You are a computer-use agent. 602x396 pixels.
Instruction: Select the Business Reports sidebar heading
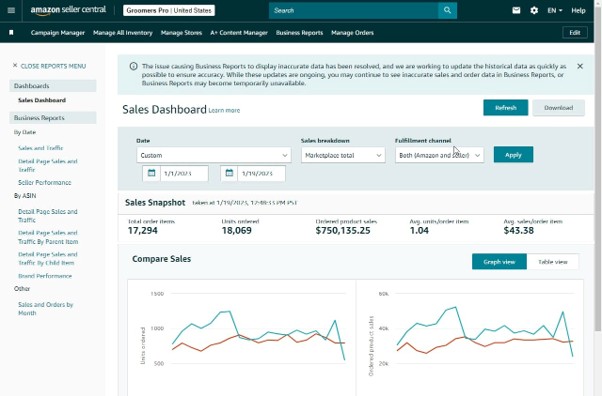click(53, 118)
